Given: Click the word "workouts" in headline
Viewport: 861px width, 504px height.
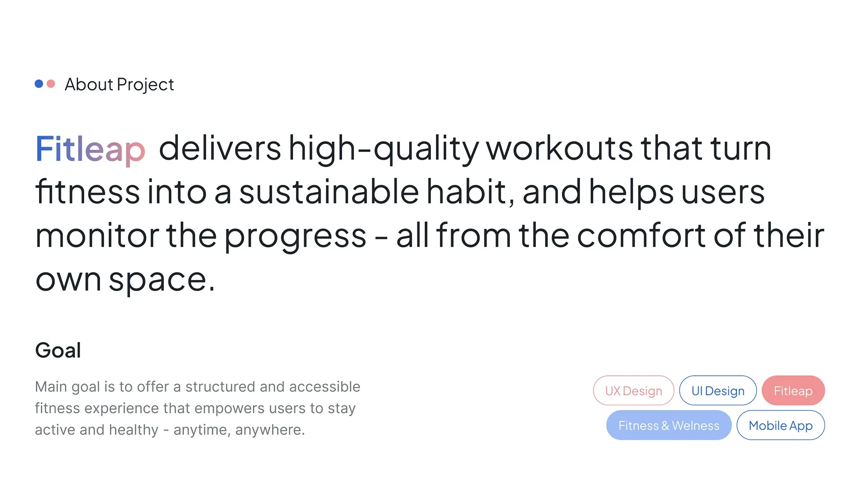Looking at the screenshot, I should (560, 149).
